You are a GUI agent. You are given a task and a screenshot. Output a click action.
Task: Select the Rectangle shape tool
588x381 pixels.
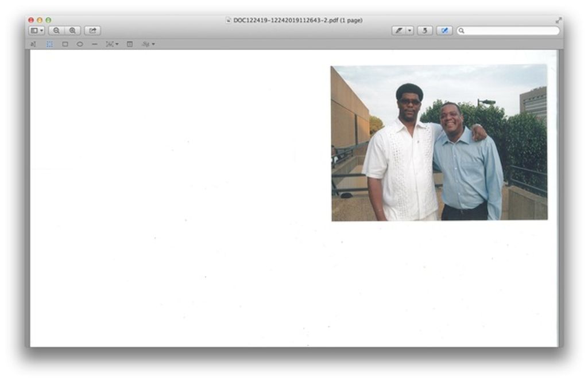click(65, 44)
